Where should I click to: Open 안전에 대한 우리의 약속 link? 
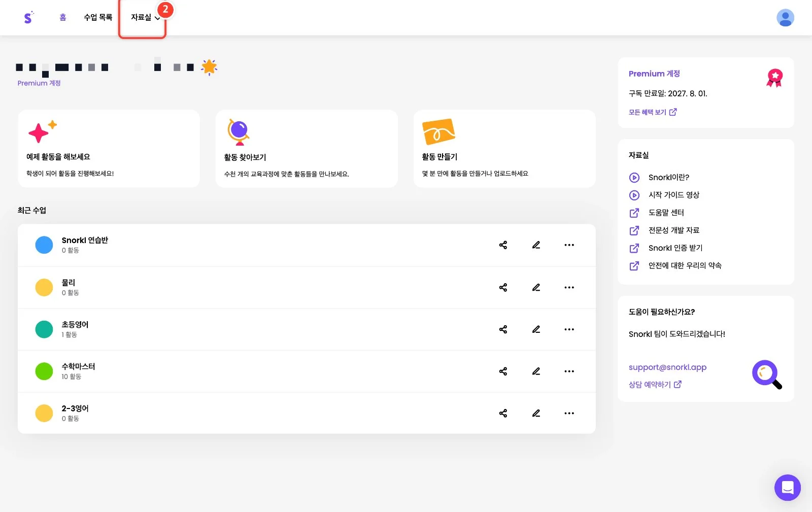(675, 266)
